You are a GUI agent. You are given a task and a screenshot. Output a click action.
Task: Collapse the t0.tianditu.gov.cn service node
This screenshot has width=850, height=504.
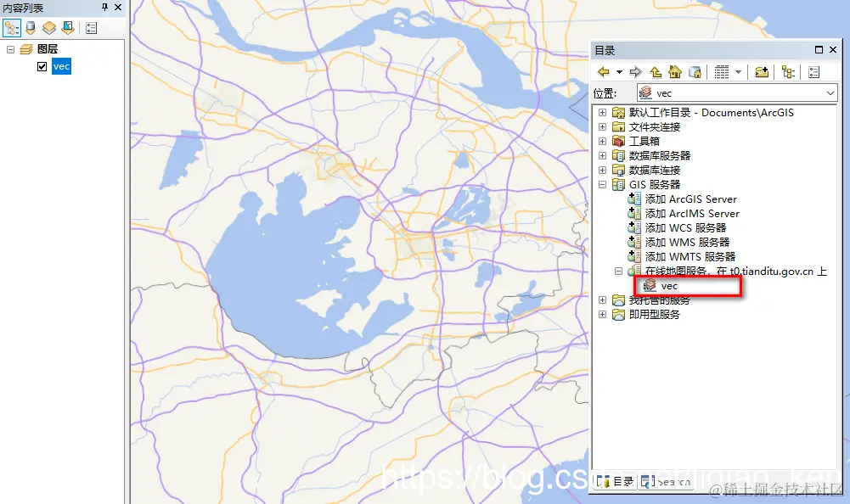click(618, 271)
